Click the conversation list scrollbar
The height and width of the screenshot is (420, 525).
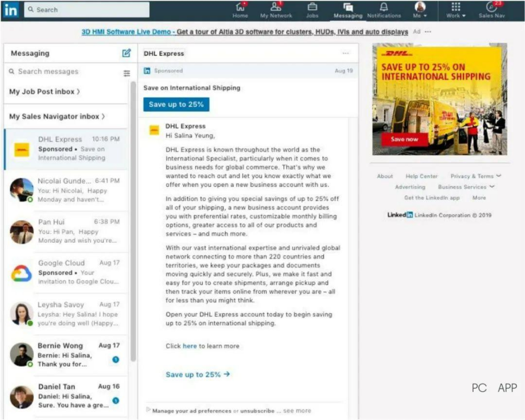coord(133,221)
